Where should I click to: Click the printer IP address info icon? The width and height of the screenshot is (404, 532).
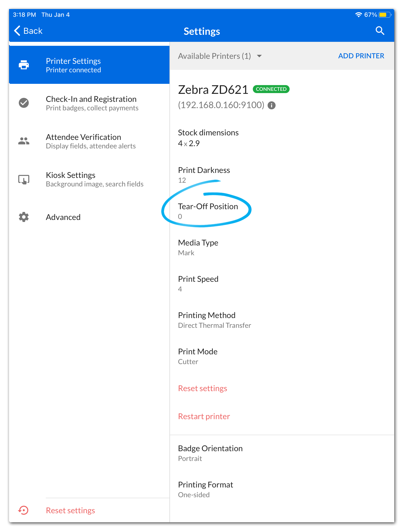coord(272,105)
